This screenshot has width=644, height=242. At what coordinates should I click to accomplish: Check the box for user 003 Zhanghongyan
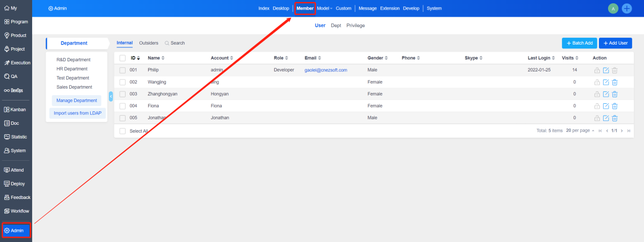pyautogui.click(x=122, y=94)
